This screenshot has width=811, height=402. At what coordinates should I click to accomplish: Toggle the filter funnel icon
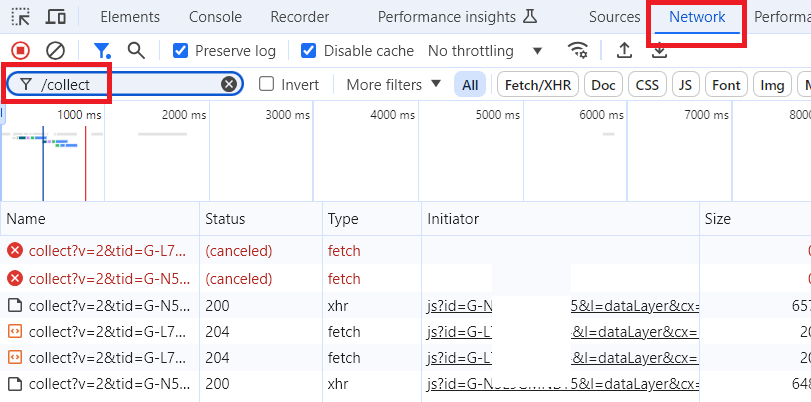coord(102,50)
